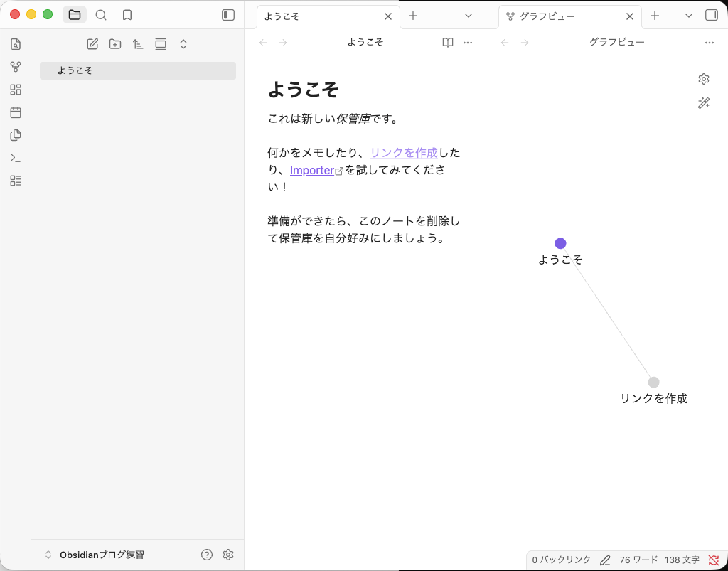728x571 pixels.
Task: Open the quick switcher icon in ribbon
Action: (16, 44)
